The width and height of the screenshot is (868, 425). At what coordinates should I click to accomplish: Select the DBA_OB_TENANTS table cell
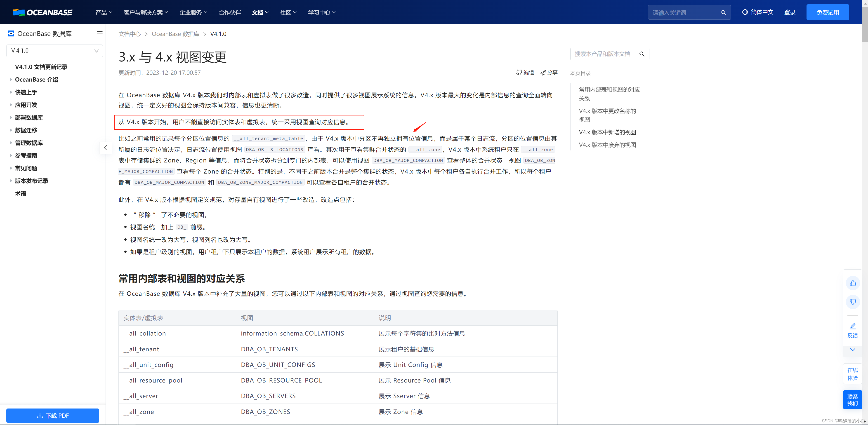coord(305,349)
